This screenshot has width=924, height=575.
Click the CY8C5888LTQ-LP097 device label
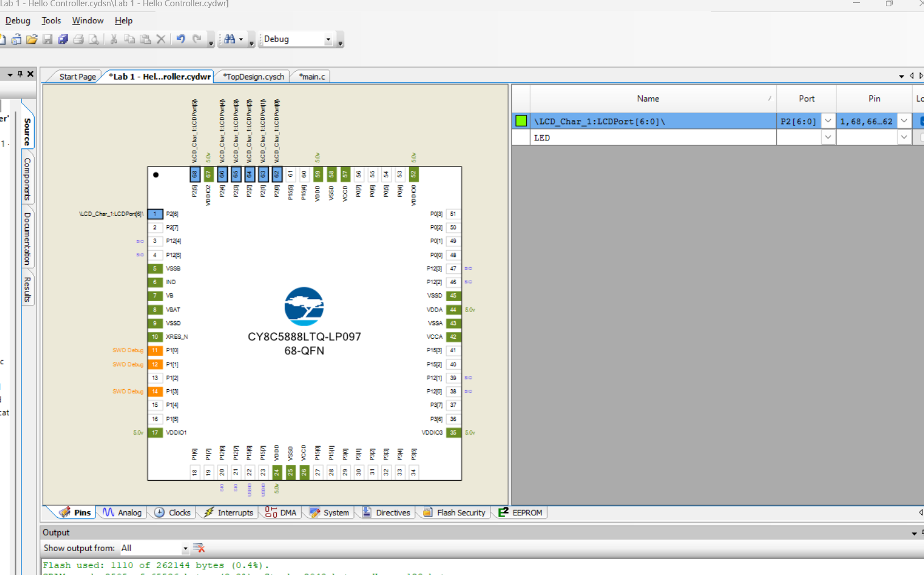[304, 337]
